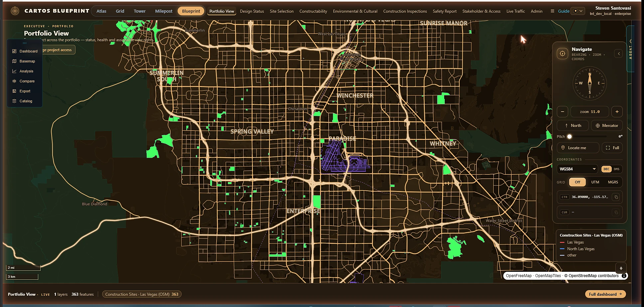This screenshot has width=644, height=307.
Task: Click the Cartos Blueprint logo icon
Action: pos(15,11)
